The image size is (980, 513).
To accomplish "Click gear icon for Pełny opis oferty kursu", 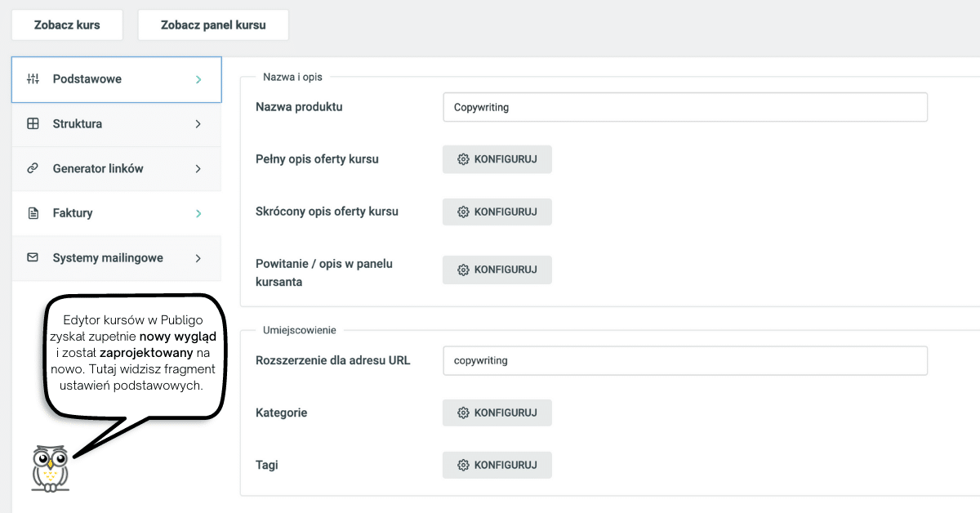I will (x=463, y=159).
